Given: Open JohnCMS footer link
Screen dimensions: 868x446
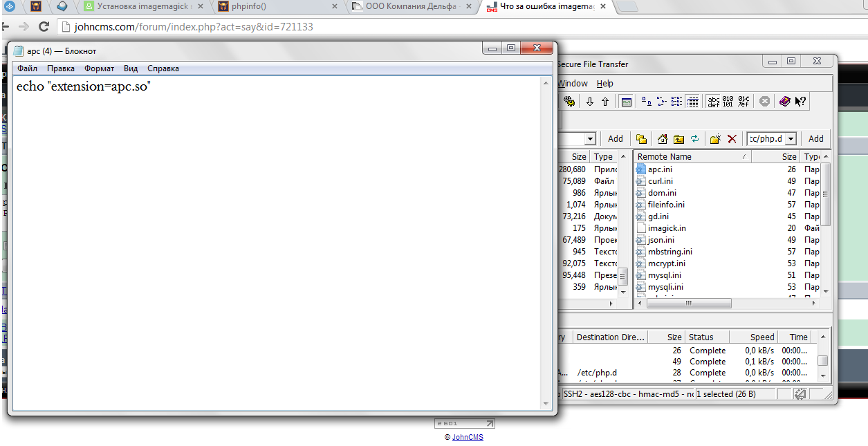Looking at the screenshot, I should 468,438.
